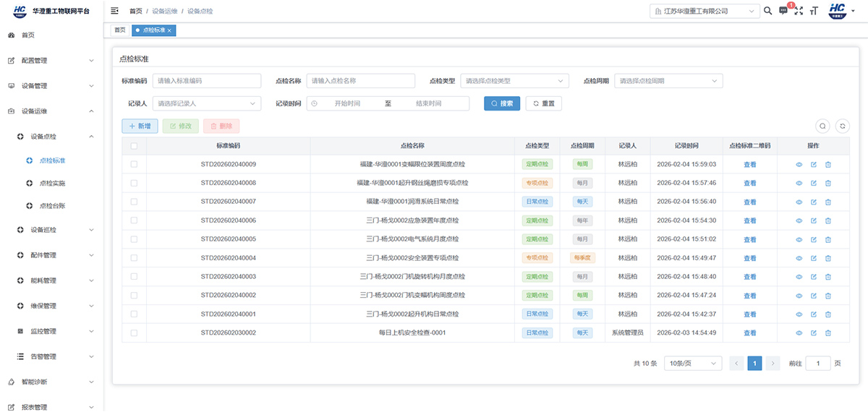This screenshot has width=868, height=412.
Task: Check the row STD202602030002 checkbox
Action: 134,333
